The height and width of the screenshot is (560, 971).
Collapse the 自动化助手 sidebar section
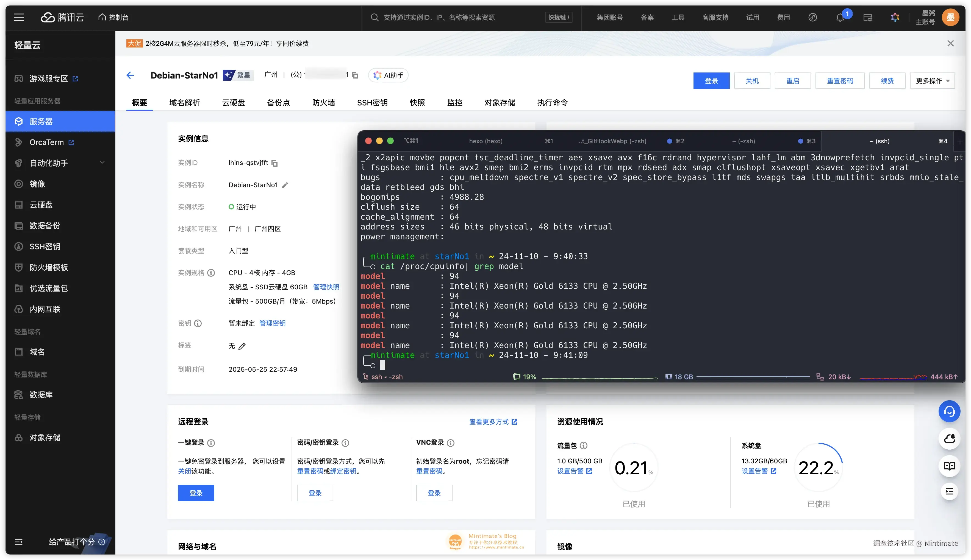[x=102, y=163]
